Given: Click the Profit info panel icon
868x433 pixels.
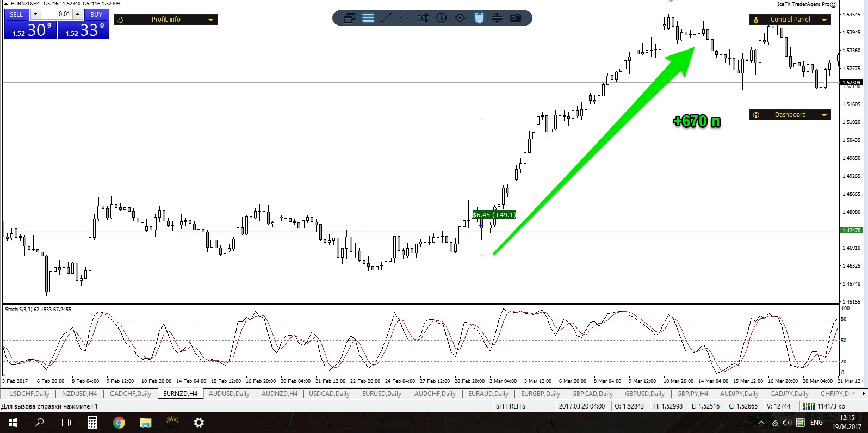Looking at the screenshot, I should [121, 20].
